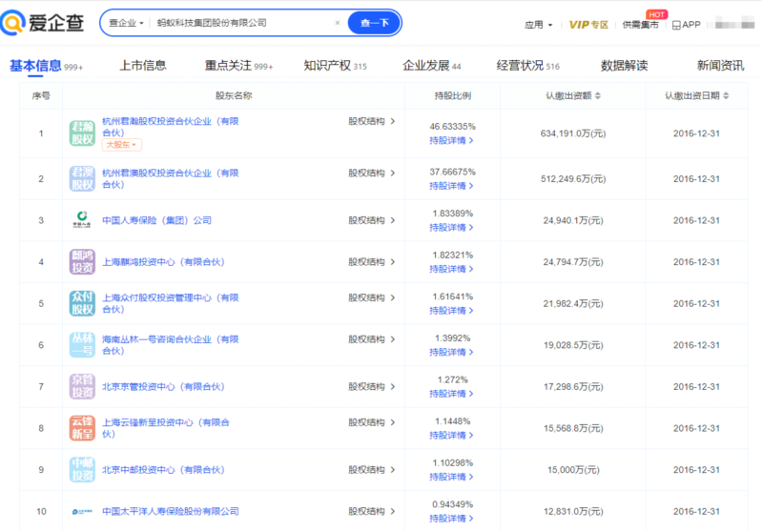Open 中国太平洋人寿保险股份有限公司 link
Image resolution: width=763 pixels, height=532 pixels.
click(x=171, y=511)
